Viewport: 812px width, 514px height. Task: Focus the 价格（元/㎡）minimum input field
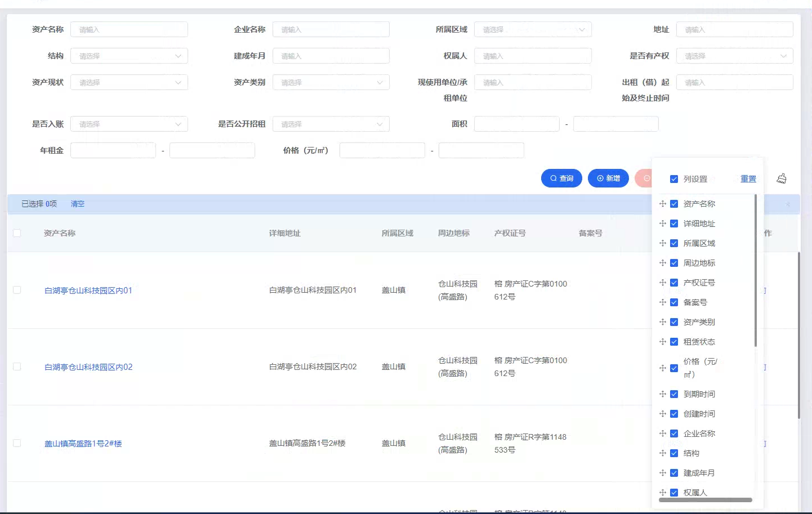pyautogui.click(x=382, y=150)
